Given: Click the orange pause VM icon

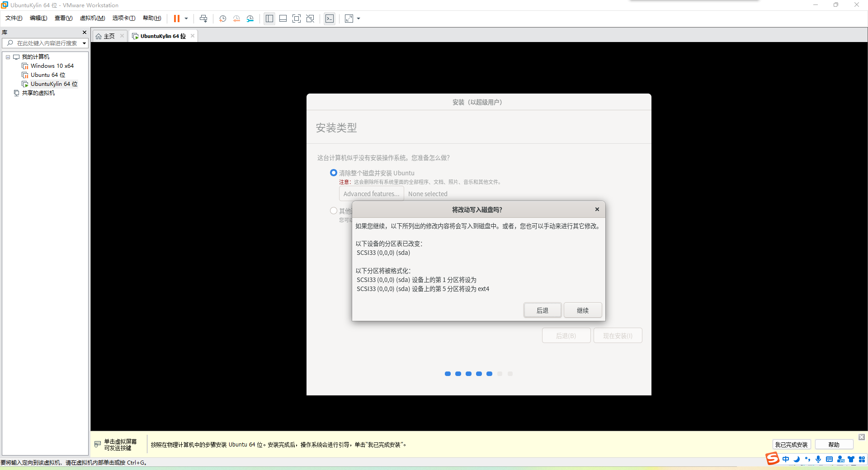Looking at the screenshot, I should (177, 19).
